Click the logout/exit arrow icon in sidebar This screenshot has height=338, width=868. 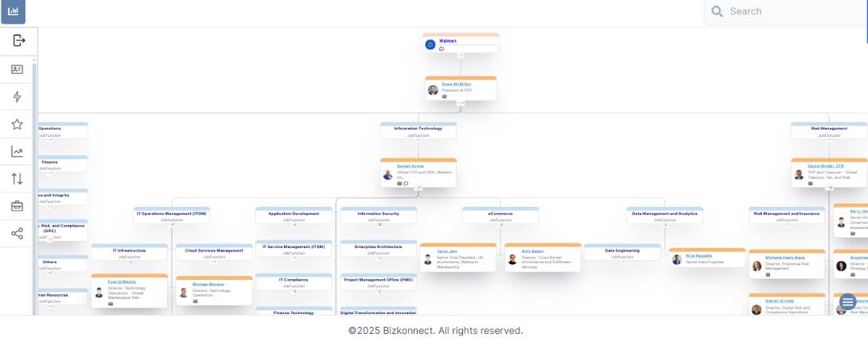click(x=19, y=41)
